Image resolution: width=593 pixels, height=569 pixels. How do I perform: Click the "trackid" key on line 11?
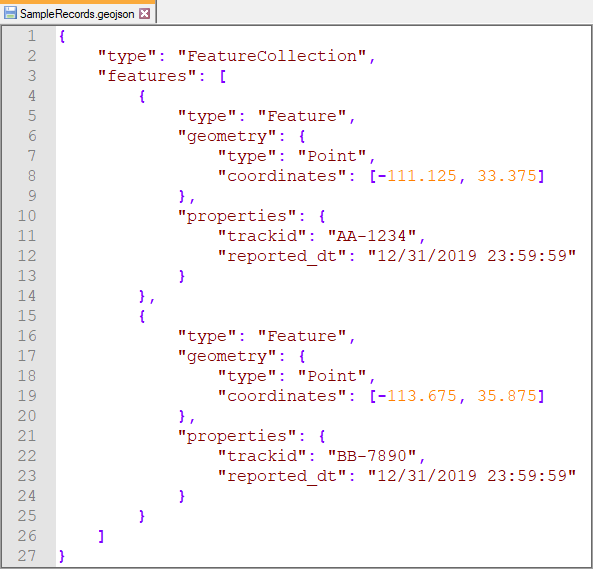point(262,236)
